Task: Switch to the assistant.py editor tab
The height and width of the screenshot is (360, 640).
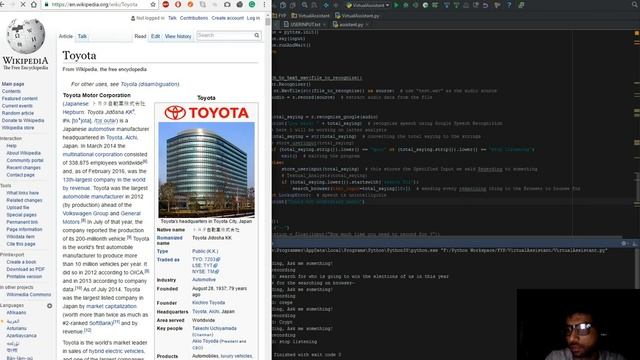Action: (348, 24)
